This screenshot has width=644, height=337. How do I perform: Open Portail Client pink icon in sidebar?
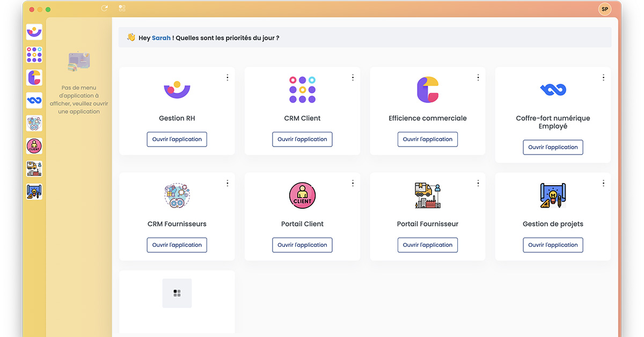[34, 146]
